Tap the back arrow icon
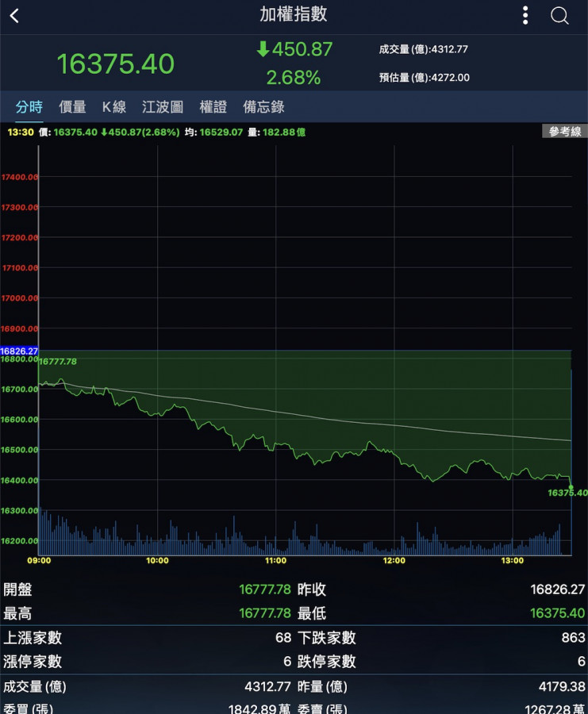 pos(14,16)
